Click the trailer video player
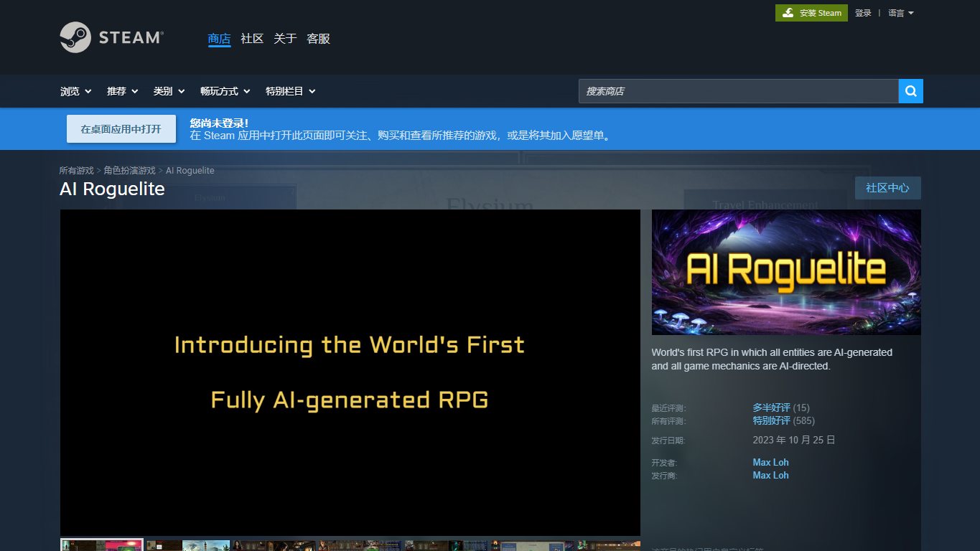This screenshot has width=980, height=551. coord(350,372)
